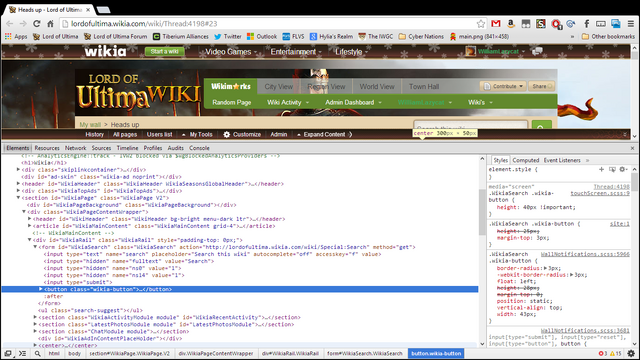
Task: Open History in bottom toolbar
Action: tap(94, 134)
